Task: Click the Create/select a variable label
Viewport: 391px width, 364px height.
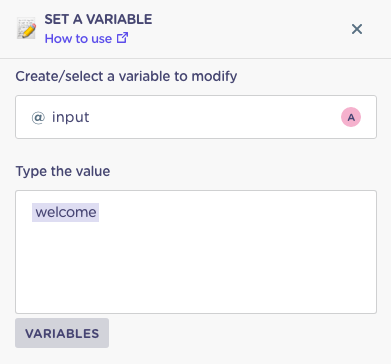Action: pyautogui.click(x=126, y=76)
